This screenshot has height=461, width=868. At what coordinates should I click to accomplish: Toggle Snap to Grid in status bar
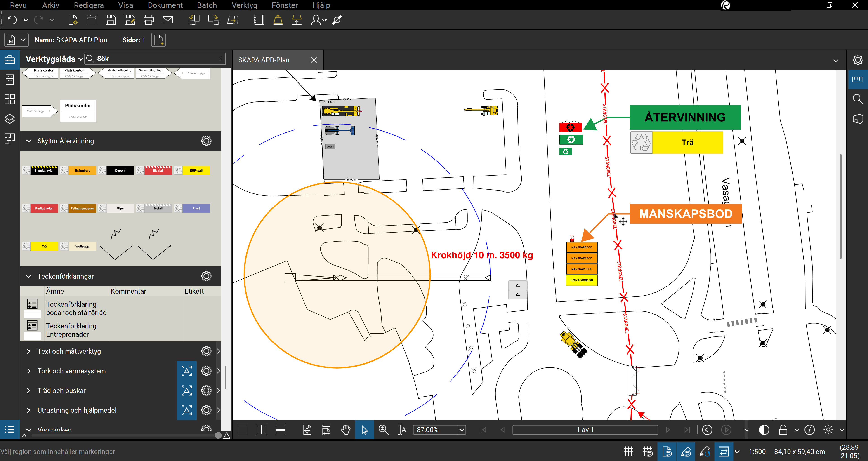coord(648,452)
